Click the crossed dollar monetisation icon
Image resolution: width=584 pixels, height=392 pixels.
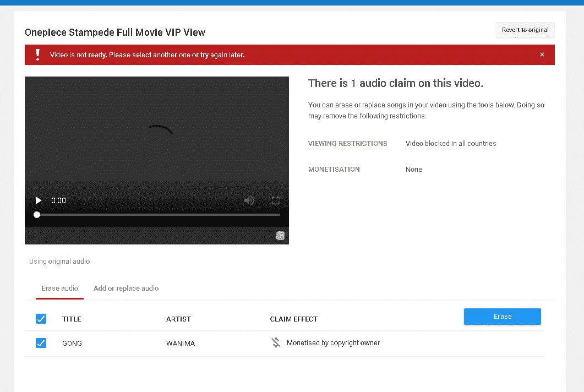pos(276,342)
